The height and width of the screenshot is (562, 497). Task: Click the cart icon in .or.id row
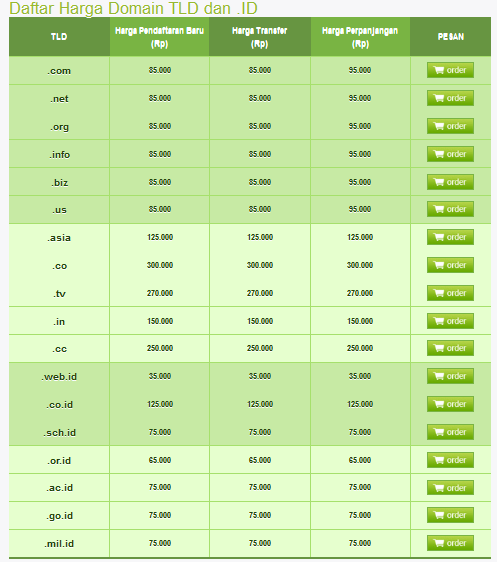click(439, 460)
